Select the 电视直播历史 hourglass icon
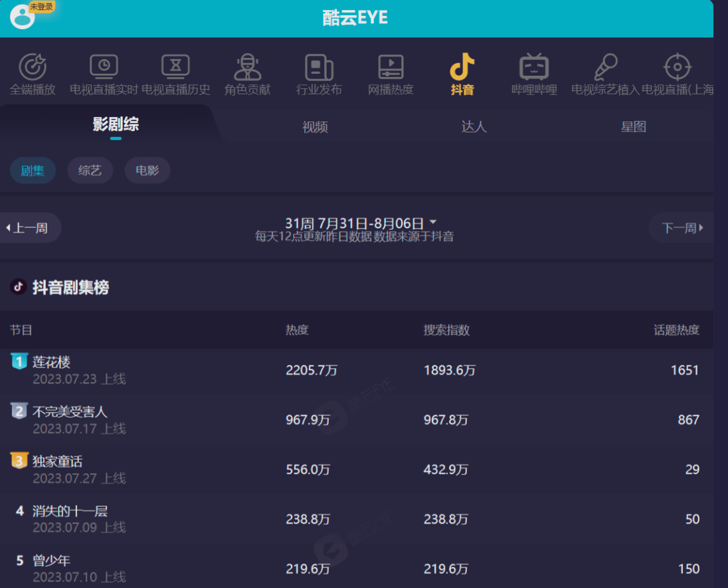Image resolution: width=728 pixels, height=588 pixels. [175, 67]
